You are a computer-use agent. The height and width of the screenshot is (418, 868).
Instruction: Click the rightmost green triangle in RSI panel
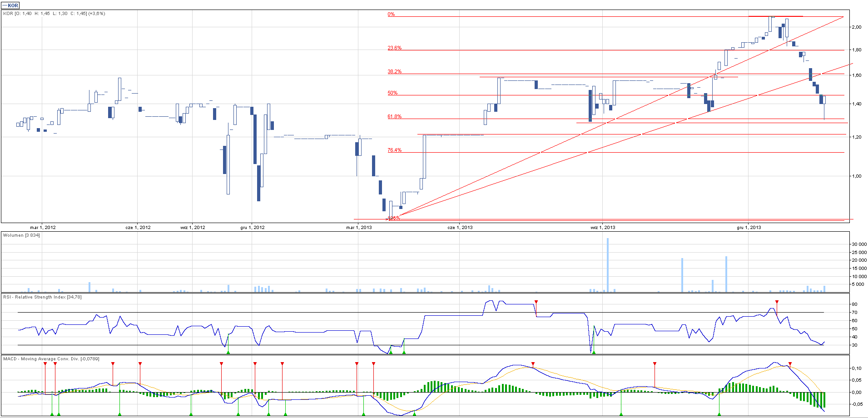(594, 352)
